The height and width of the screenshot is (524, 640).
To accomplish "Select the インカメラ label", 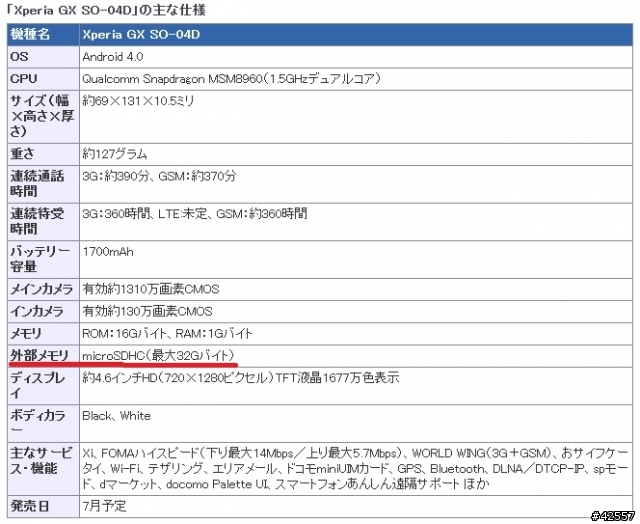I will click(37, 311).
